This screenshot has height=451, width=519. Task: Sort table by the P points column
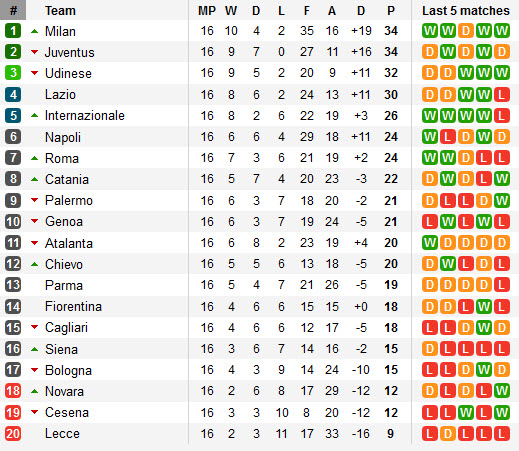pos(391,11)
